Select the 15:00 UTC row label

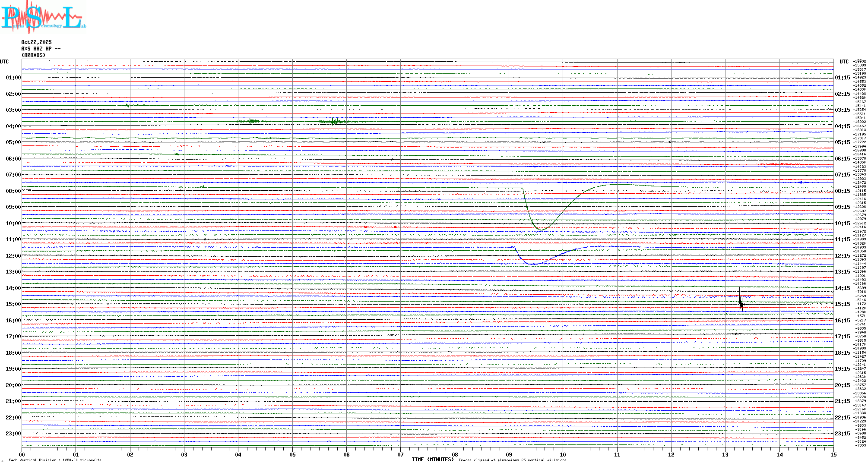point(13,304)
